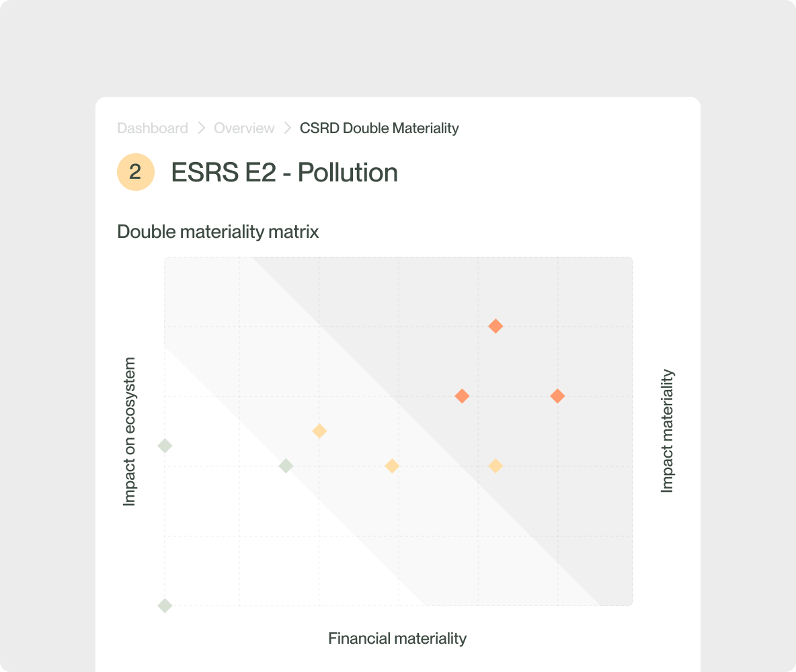Click the CSRD Double Materiality breadcrumb
The width and height of the screenshot is (796, 672).
(379, 128)
